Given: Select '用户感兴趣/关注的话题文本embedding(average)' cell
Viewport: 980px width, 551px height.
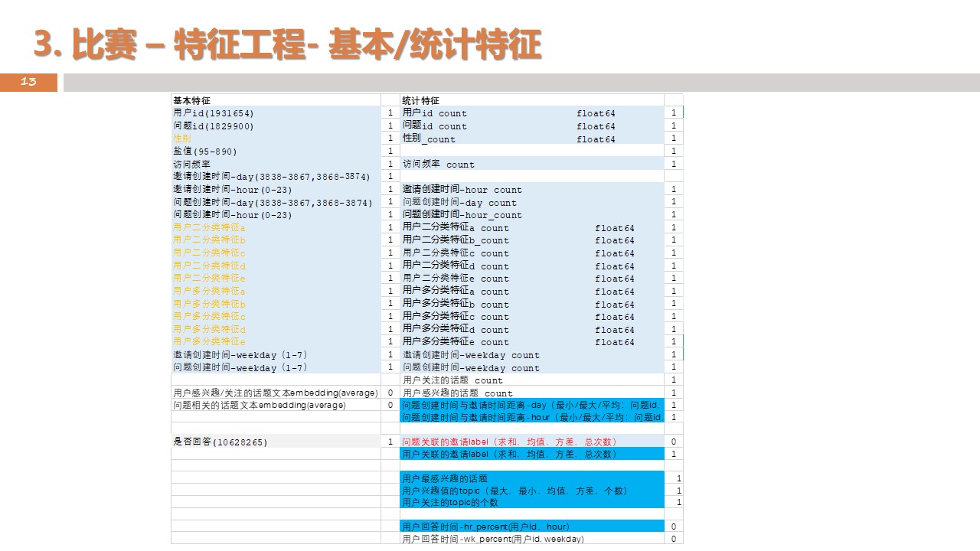Looking at the screenshot, I should point(276,393).
